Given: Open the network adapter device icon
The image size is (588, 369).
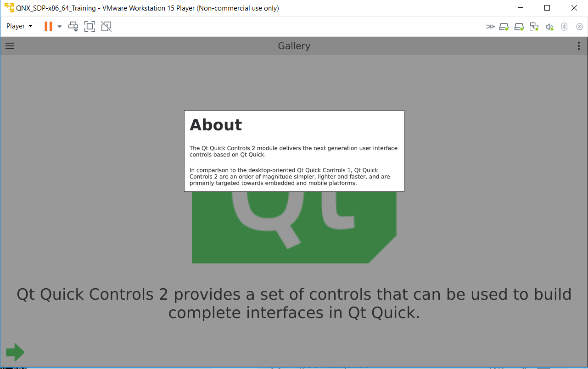Looking at the screenshot, I should pos(534,27).
